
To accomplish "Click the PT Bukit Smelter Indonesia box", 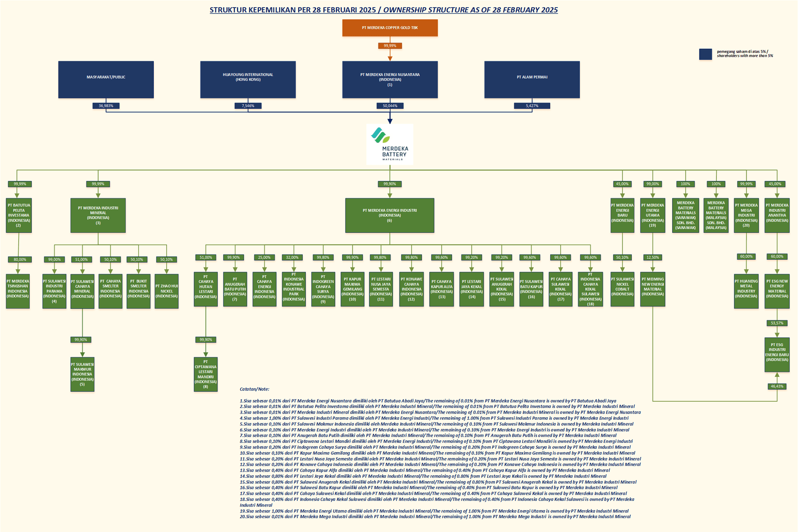I will click(x=138, y=291).
